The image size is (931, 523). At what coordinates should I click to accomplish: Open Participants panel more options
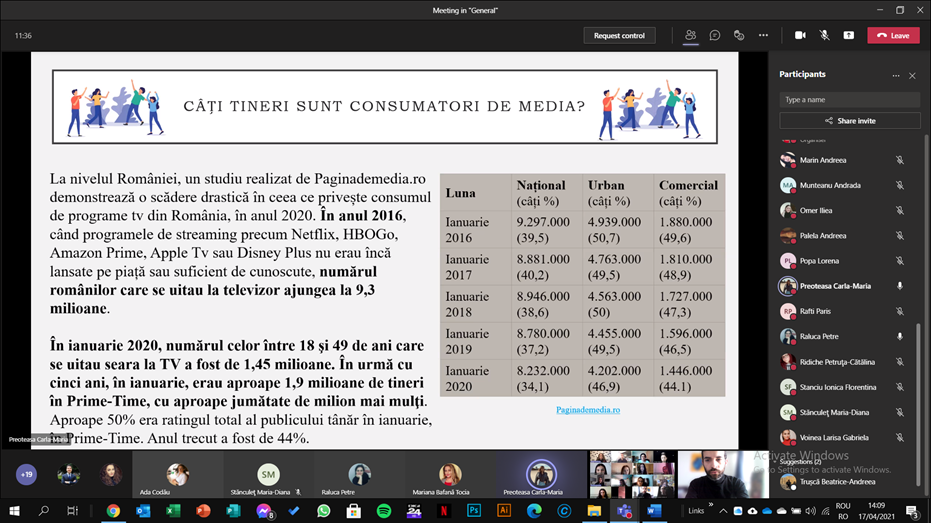(895, 75)
